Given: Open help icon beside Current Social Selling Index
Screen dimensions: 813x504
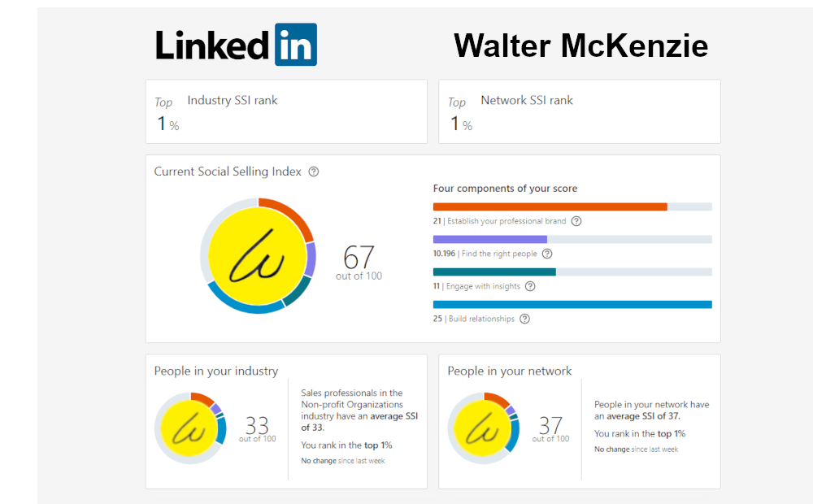Looking at the screenshot, I should (x=314, y=172).
